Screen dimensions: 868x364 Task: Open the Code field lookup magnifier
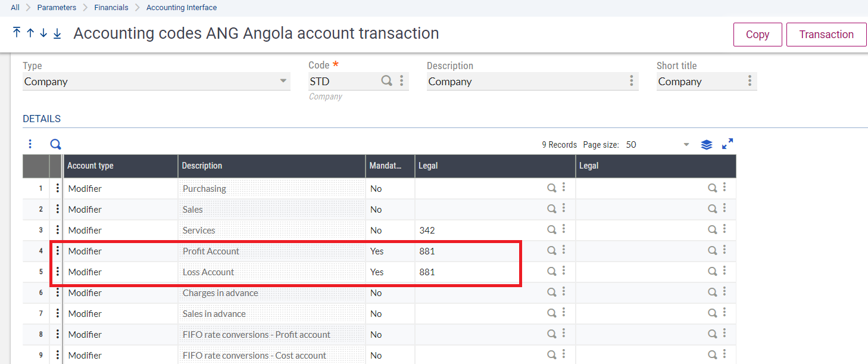(387, 81)
